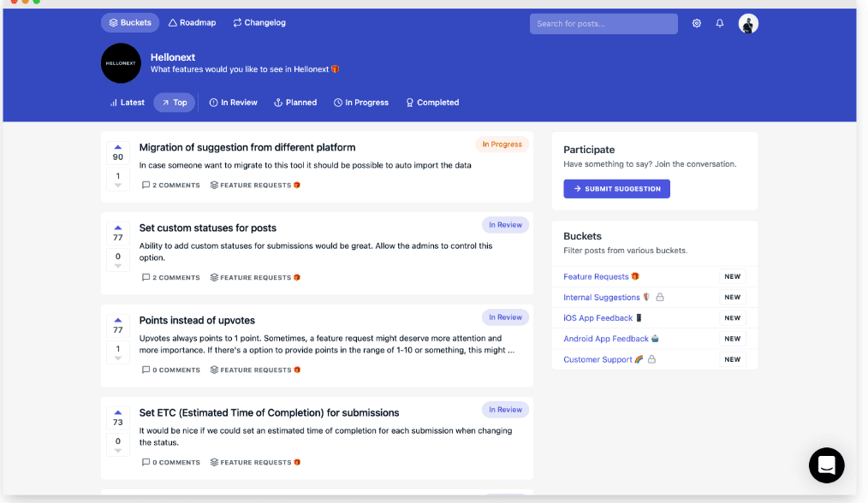
Task: Click Feature Requests tag on Migration post
Action: click(255, 185)
